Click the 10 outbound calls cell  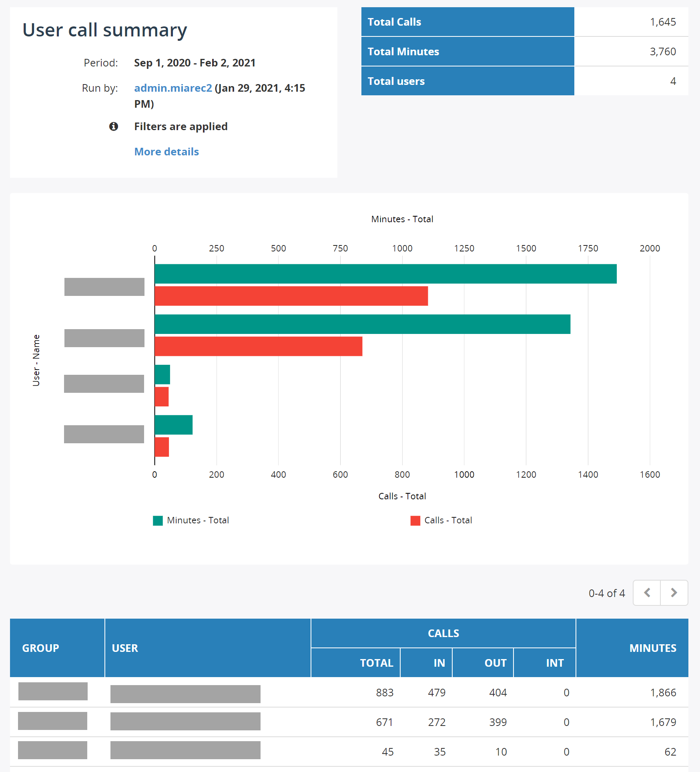coord(501,752)
